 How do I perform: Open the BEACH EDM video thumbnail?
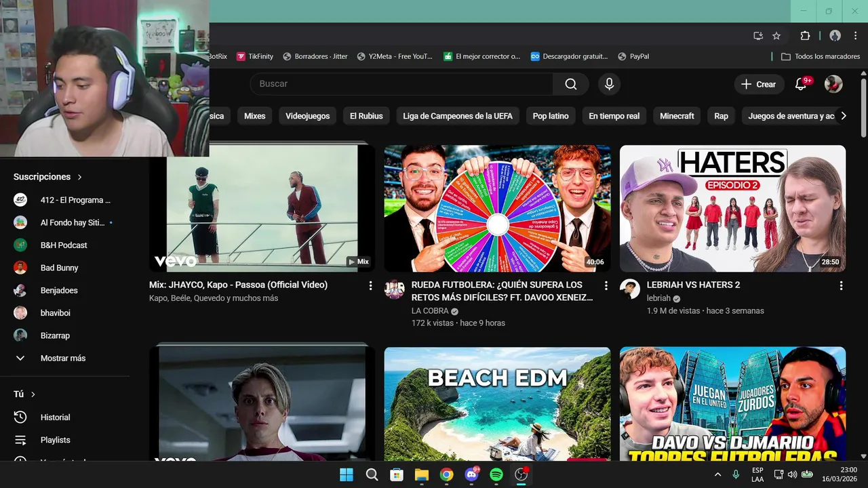coord(497,404)
